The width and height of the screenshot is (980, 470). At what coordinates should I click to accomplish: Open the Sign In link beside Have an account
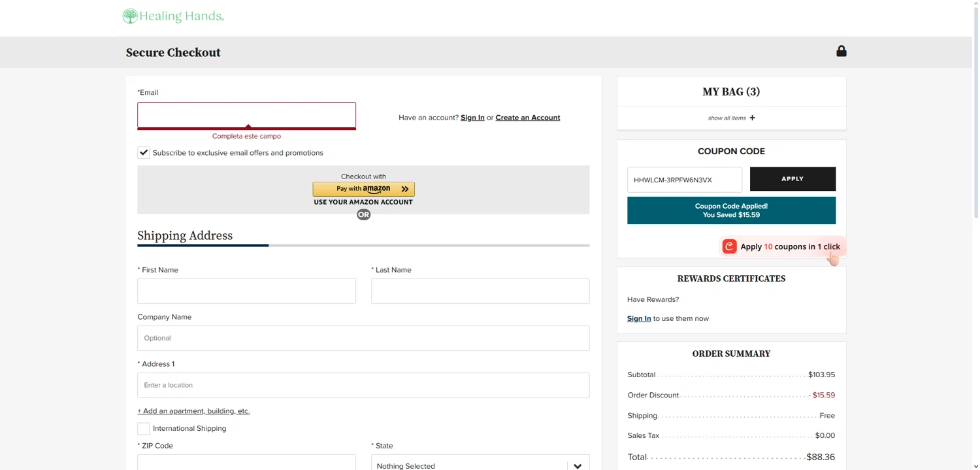pyautogui.click(x=472, y=118)
